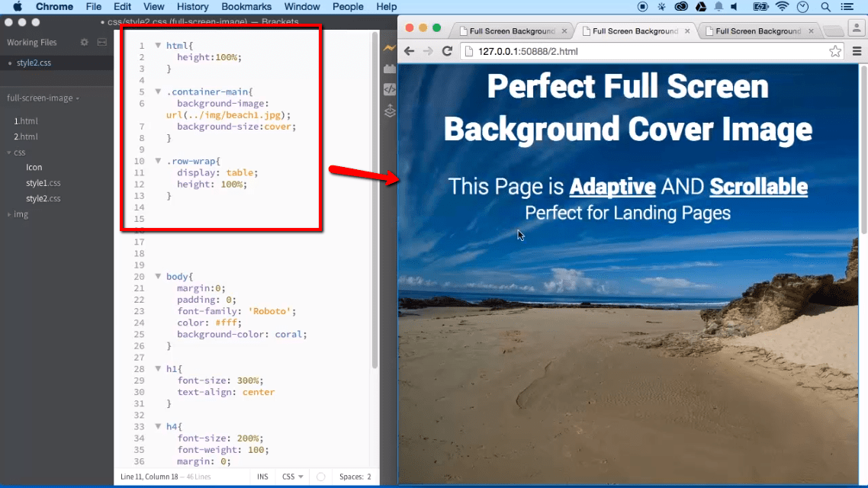Open the Window menu
This screenshot has height=488, width=868.
[302, 7]
